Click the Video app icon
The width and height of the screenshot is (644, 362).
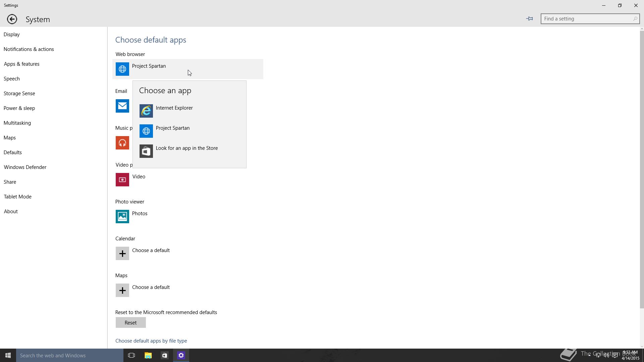point(122,180)
